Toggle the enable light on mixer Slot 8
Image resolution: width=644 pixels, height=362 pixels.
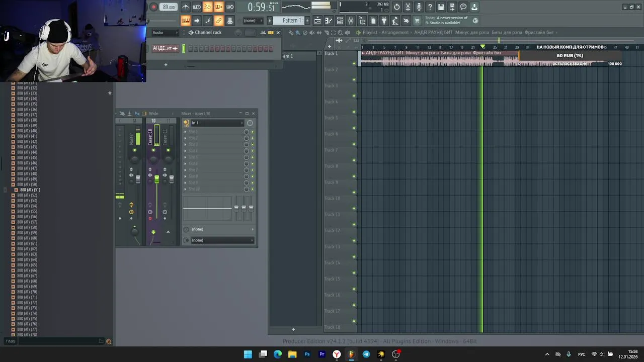point(253,176)
